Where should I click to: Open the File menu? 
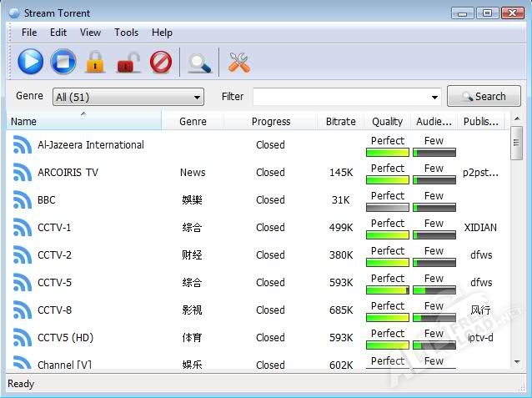click(29, 33)
